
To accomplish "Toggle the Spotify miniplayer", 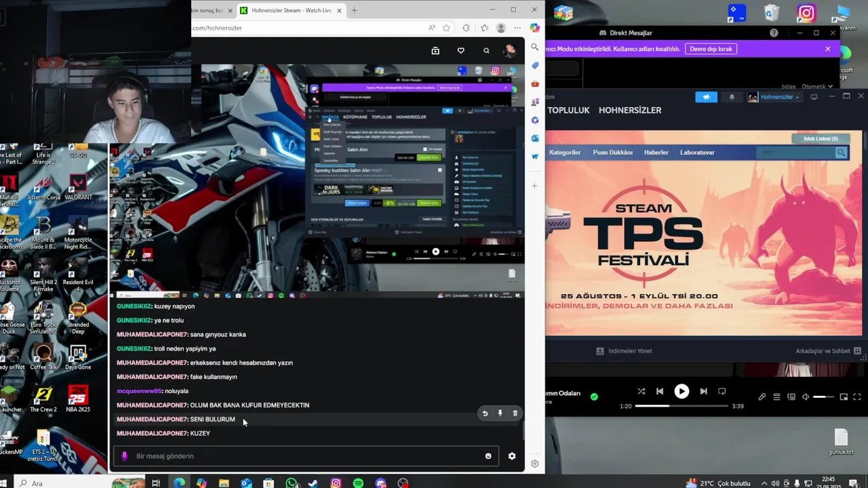I will 844,396.
